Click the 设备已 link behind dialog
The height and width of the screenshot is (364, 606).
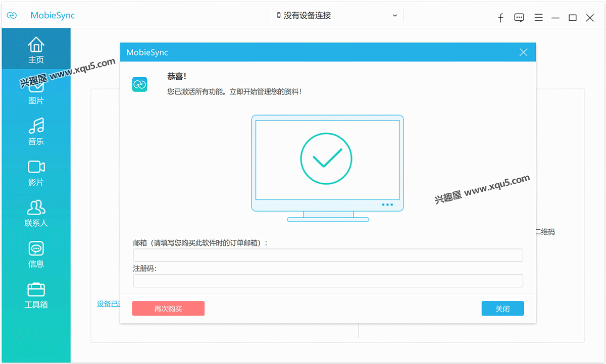108,304
